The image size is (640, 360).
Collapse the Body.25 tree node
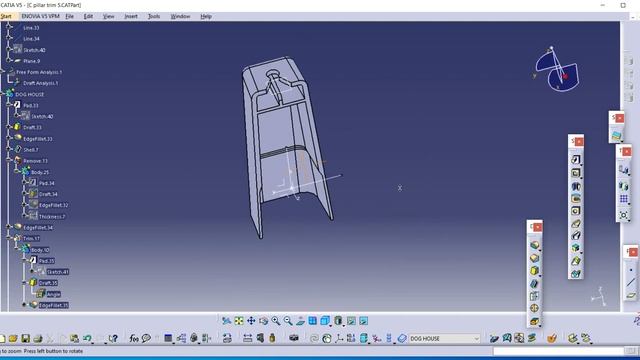(x=17, y=172)
